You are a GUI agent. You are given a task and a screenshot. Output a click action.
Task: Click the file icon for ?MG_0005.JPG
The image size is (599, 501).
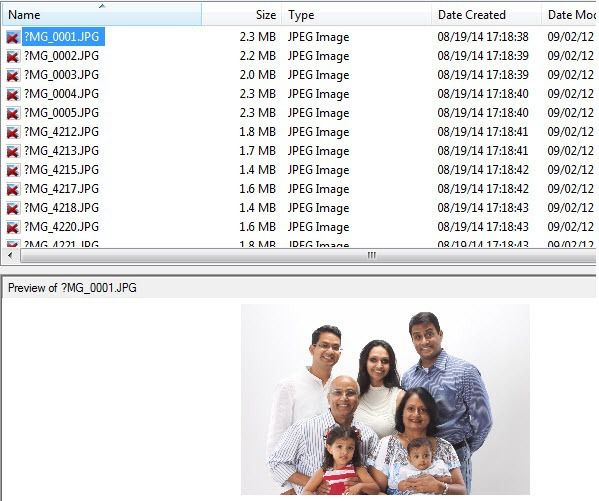13,113
